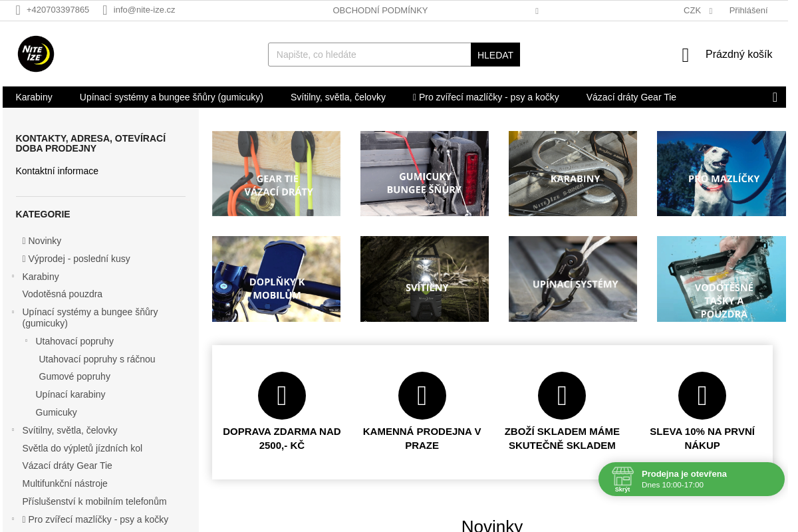The image size is (798, 532).
Task: Expand the Karabiny category in sidebar
Action: point(13,276)
